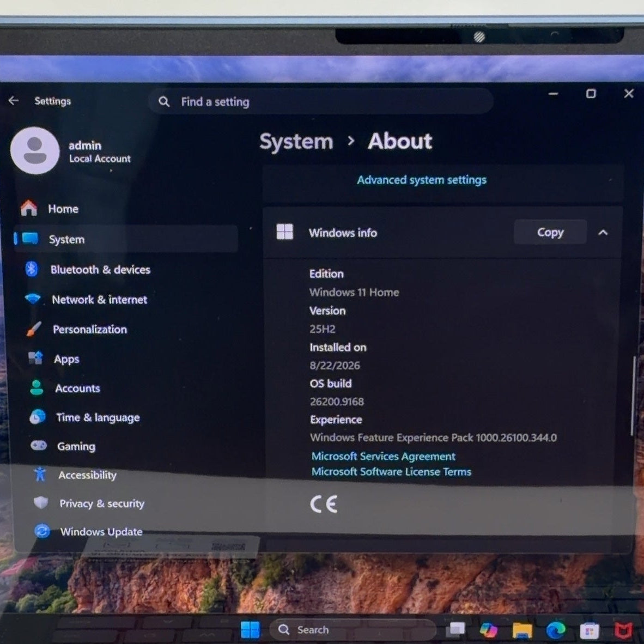Minimize the Settings window
644x644 pixels.
coord(553,94)
